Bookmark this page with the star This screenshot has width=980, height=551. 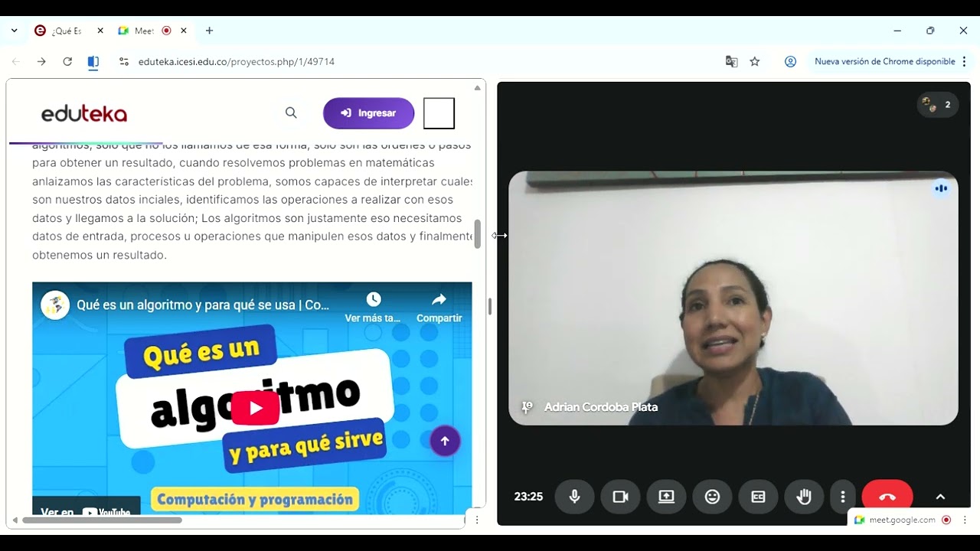[755, 61]
